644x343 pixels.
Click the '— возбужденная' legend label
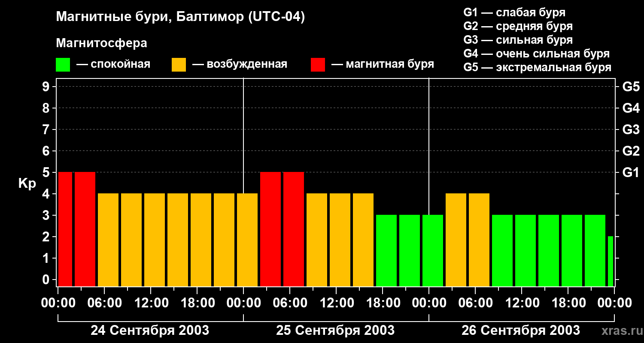coord(240,65)
